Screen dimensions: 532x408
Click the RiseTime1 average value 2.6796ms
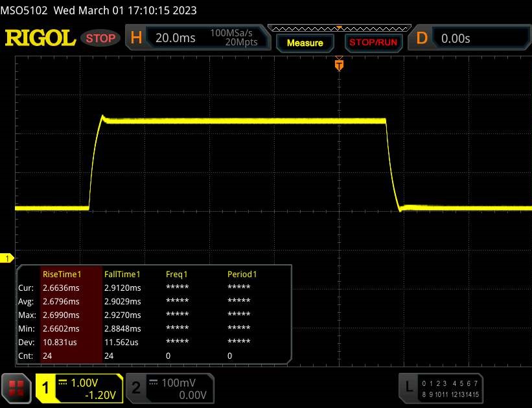[61, 301]
